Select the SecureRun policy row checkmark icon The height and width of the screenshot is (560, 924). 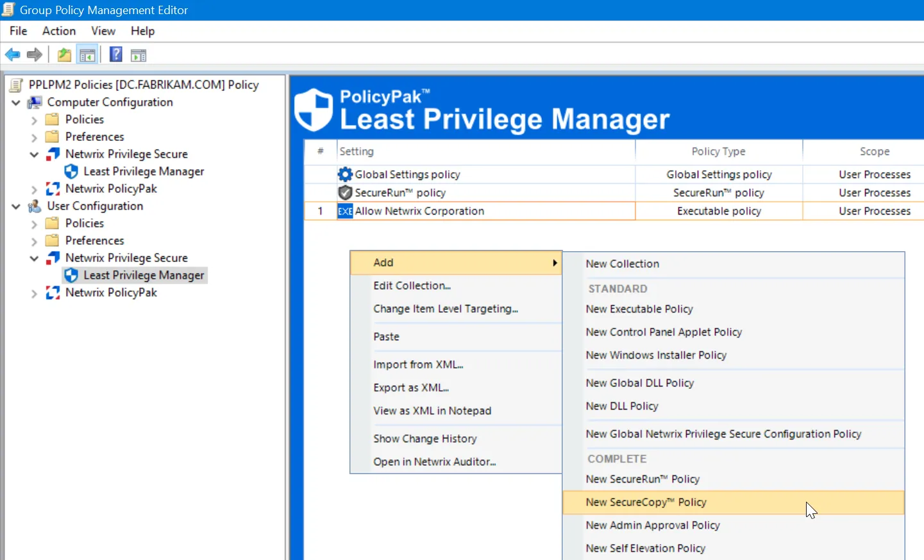tap(344, 192)
